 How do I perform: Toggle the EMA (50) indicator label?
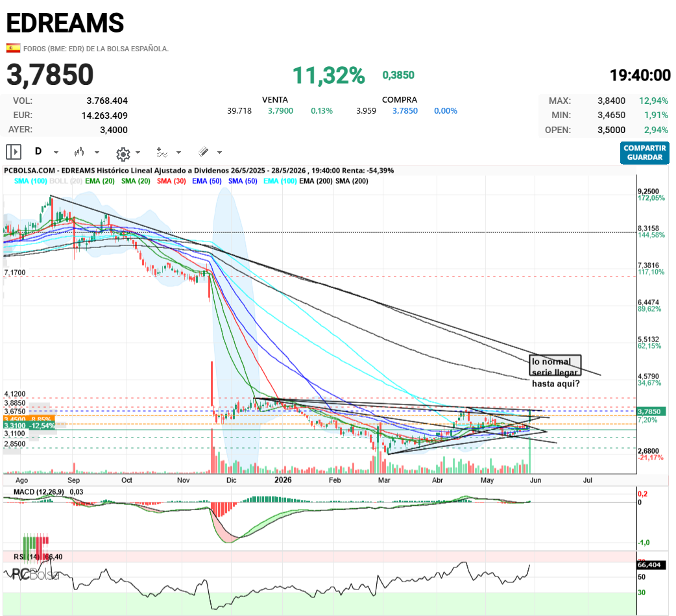click(x=207, y=181)
